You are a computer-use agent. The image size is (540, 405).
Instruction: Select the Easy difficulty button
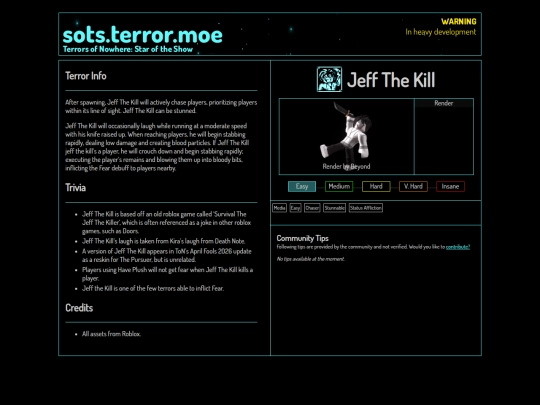coord(302,186)
